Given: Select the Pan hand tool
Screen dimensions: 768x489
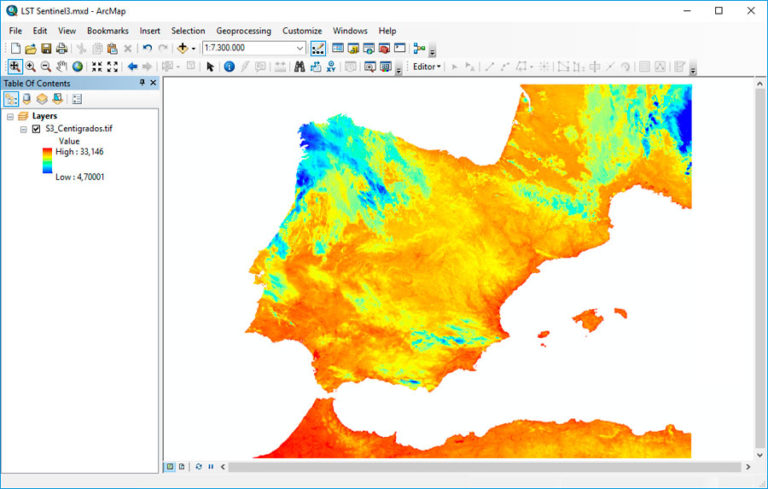Looking at the screenshot, I should pyautogui.click(x=62, y=67).
